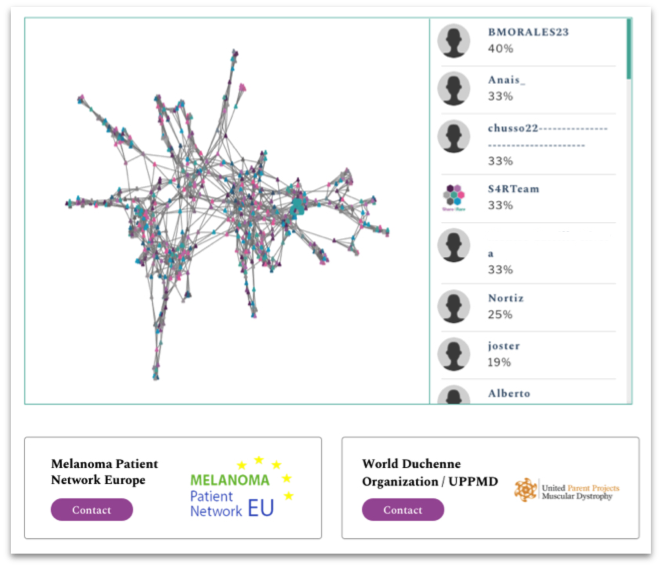The image size is (661, 568).
Task: Click the Melanoma Patient Network EU logo
Action: pos(244,488)
